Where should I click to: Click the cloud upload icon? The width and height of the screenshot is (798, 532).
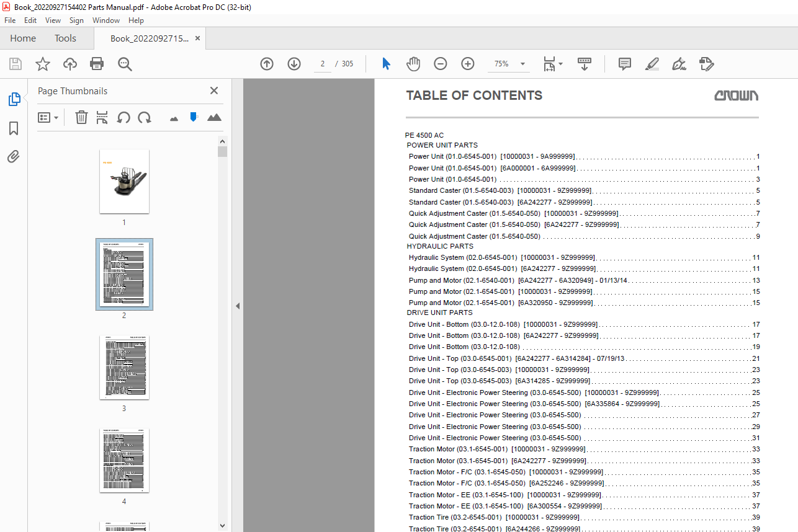(70, 64)
